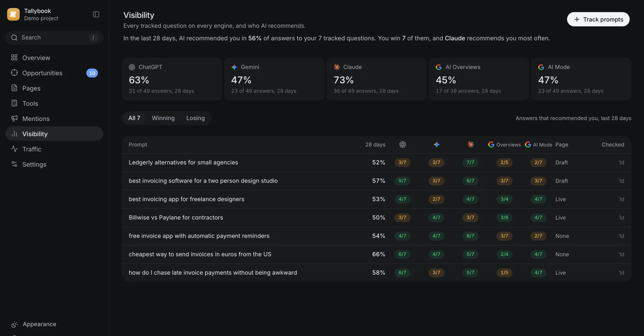Click the Tools icon in sidebar
This screenshot has width=644, height=336.
[14, 103]
